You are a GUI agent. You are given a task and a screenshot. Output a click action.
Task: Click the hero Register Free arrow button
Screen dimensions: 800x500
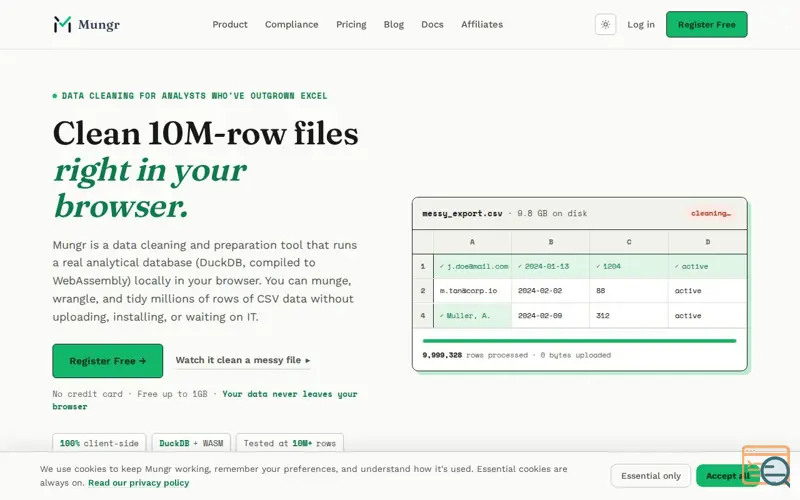108,361
